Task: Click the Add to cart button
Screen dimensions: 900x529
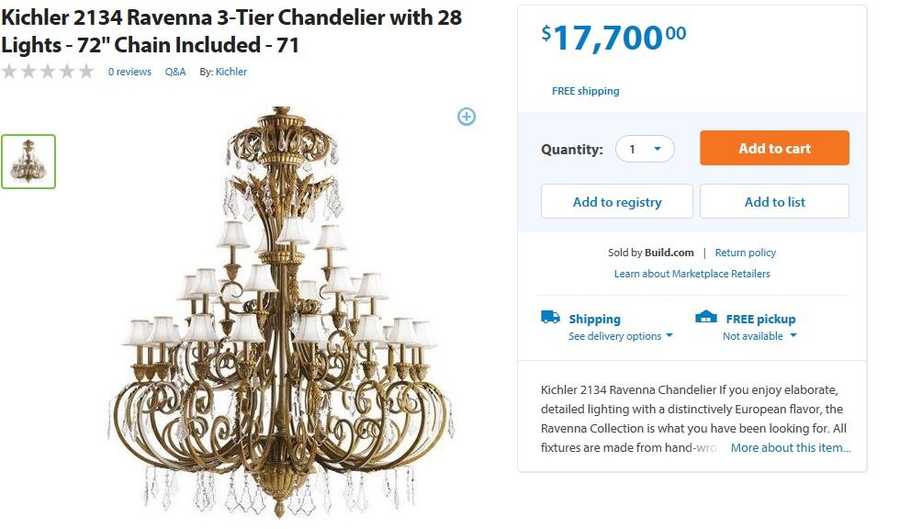Action: (774, 148)
